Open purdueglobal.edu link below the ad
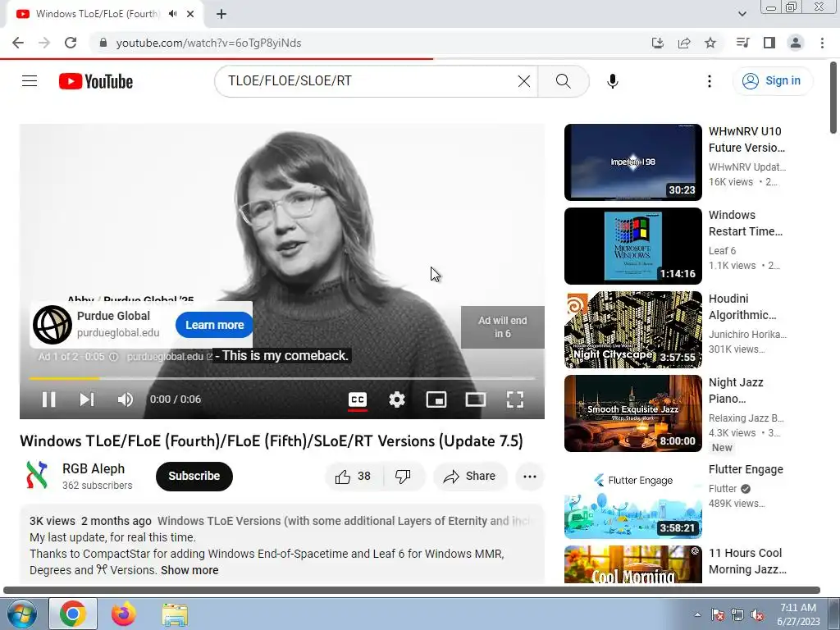840x630 pixels. (169, 357)
